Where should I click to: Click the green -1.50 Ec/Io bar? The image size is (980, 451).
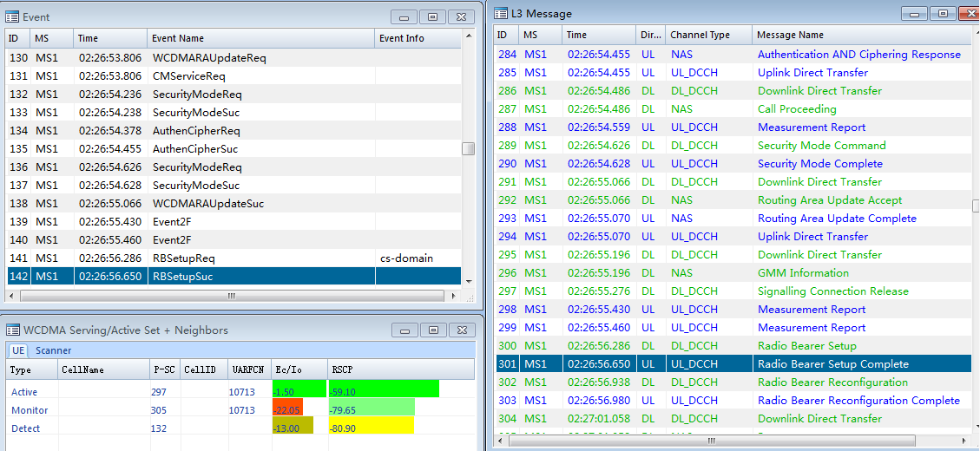pyautogui.click(x=299, y=389)
